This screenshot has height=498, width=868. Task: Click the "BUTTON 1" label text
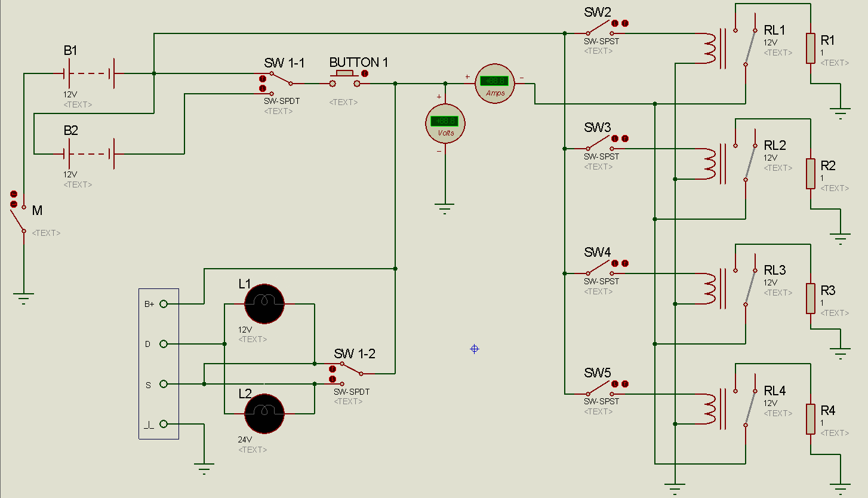pyautogui.click(x=359, y=62)
